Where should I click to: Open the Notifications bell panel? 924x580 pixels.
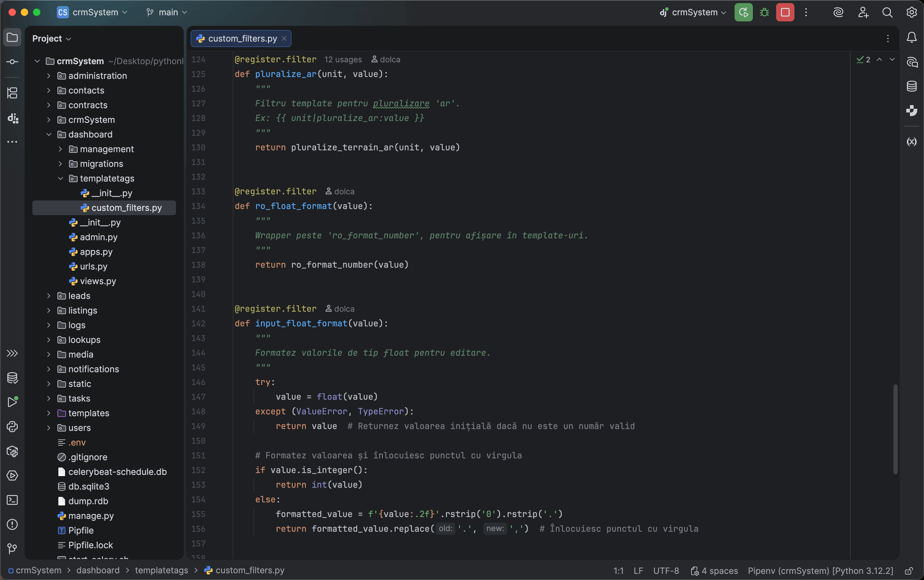pyautogui.click(x=912, y=37)
